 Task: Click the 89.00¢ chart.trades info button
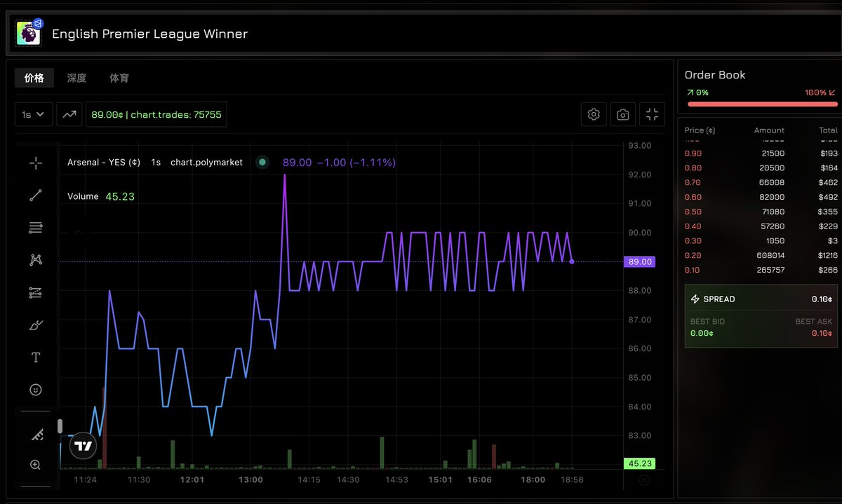(156, 114)
